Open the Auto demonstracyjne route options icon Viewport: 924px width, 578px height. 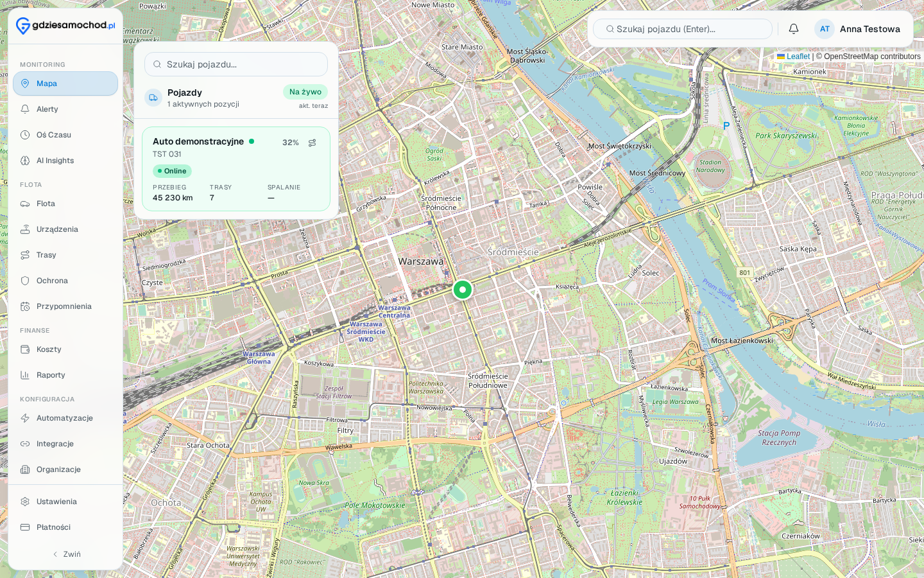(x=312, y=143)
